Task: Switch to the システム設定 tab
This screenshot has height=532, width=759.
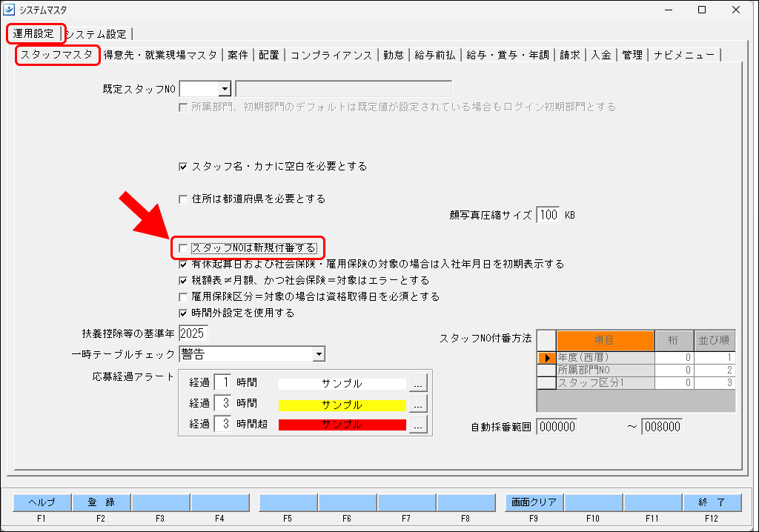Action: (97, 34)
